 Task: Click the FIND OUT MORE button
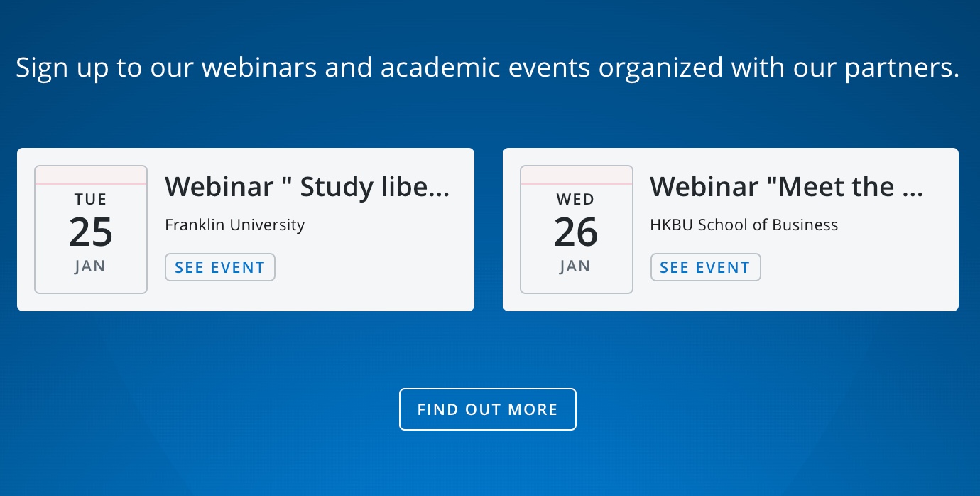(x=487, y=409)
